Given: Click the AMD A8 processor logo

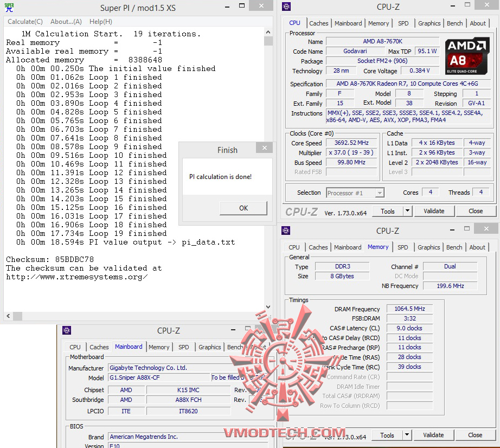Looking at the screenshot, I should click(466, 56).
